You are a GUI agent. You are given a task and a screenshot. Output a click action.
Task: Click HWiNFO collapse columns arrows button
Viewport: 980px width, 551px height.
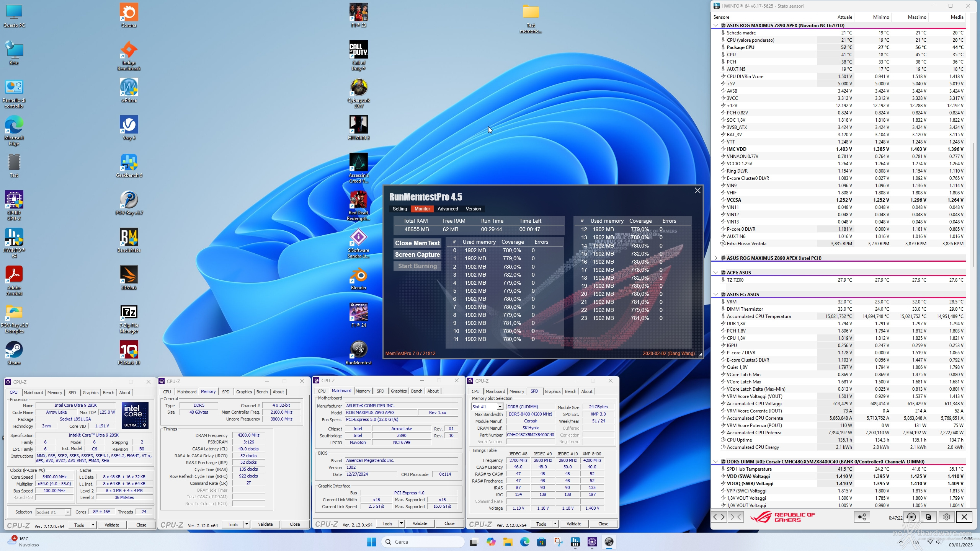click(736, 517)
